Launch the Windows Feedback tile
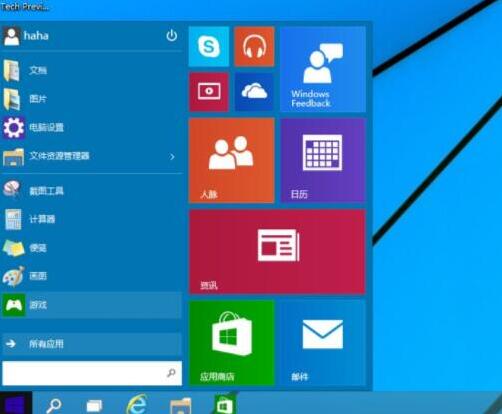The width and height of the screenshot is (502, 414). (x=323, y=69)
